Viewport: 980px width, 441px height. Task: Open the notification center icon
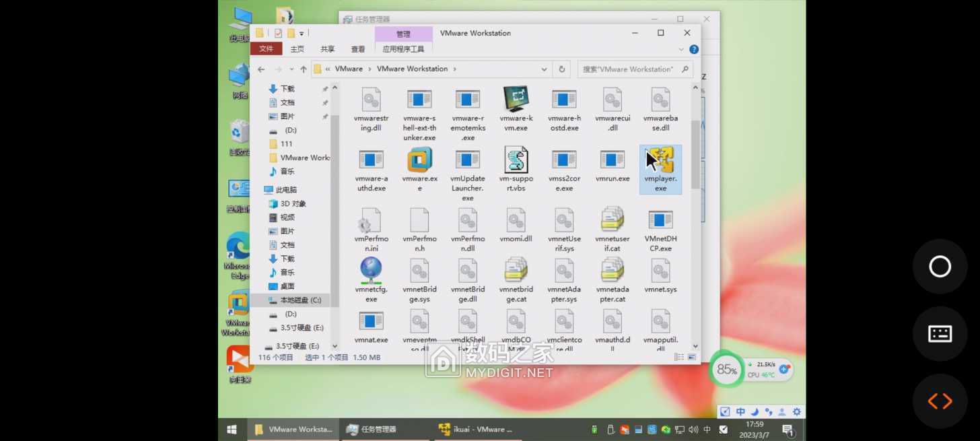click(787, 430)
